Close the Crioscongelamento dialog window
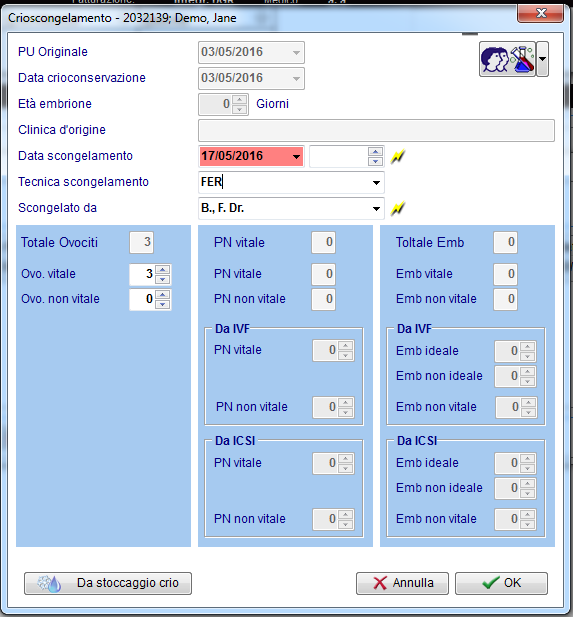This screenshot has height=617, width=573. coord(541,13)
